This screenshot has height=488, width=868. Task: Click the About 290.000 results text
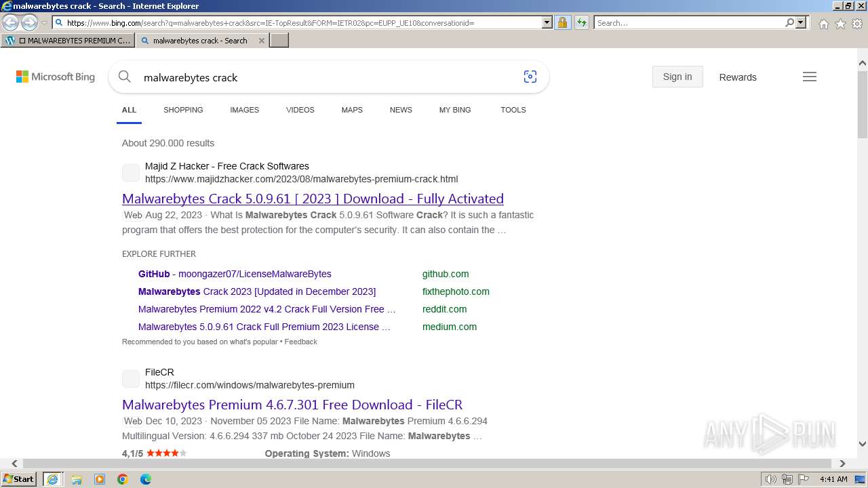[x=168, y=143]
